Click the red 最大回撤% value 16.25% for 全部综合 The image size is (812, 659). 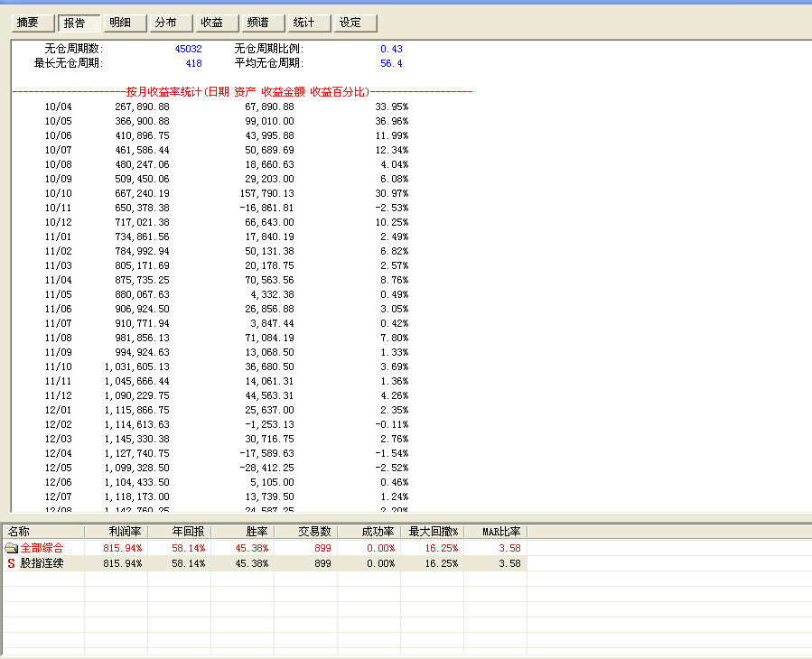click(441, 548)
